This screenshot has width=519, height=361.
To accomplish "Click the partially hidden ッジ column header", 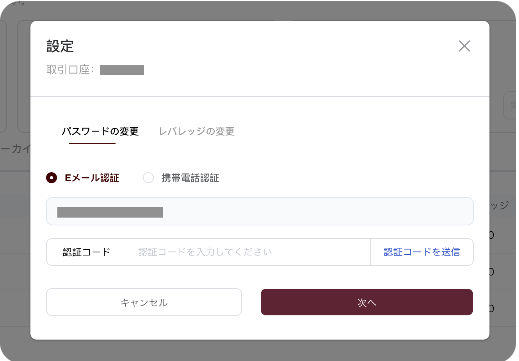I will tap(499, 205).
